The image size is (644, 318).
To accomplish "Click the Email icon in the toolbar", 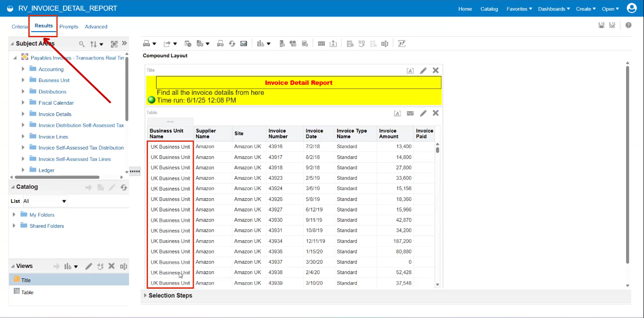I will (244, 43).
